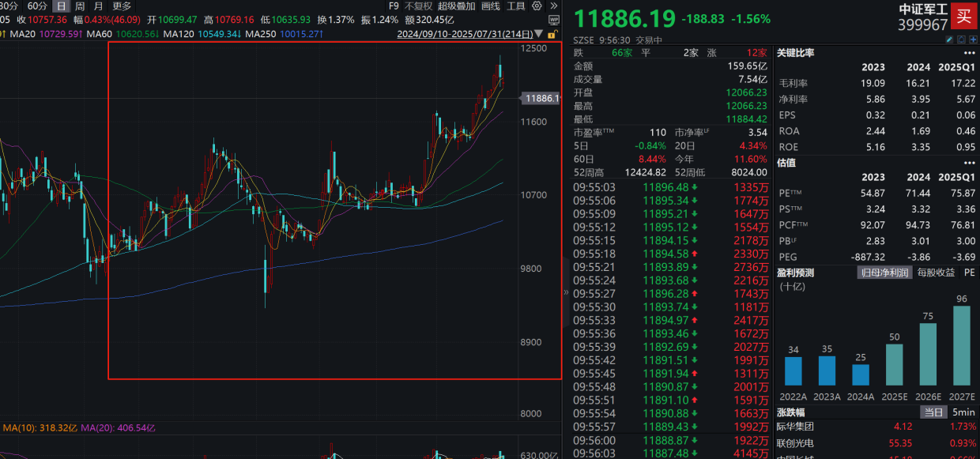Switch gainers list to 5min

pos(963,412)
